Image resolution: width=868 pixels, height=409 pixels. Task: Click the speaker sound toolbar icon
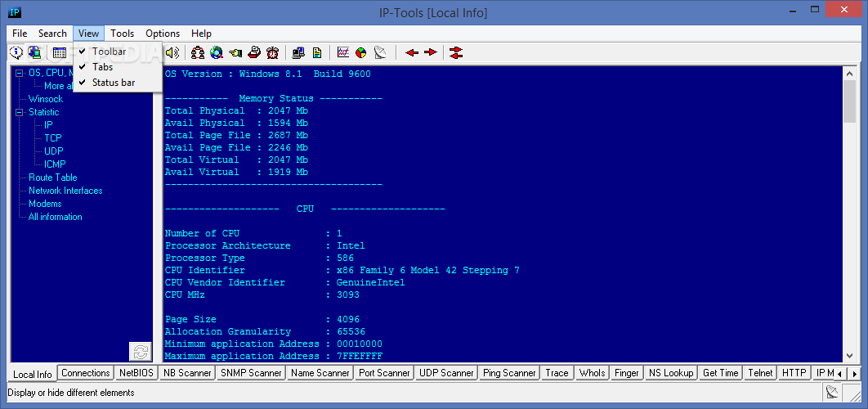click(x=172, y=52)
